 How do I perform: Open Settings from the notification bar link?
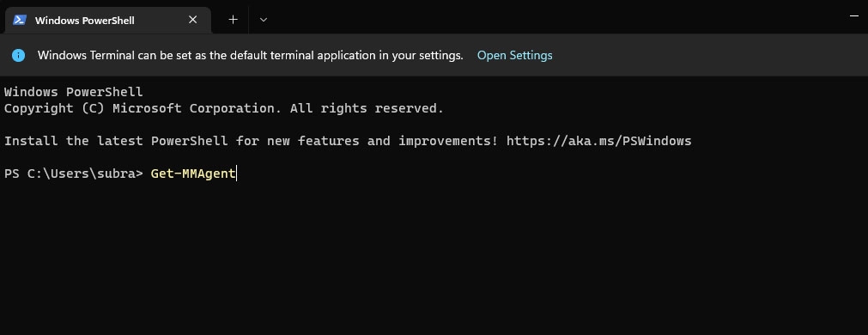coord(515,55)
